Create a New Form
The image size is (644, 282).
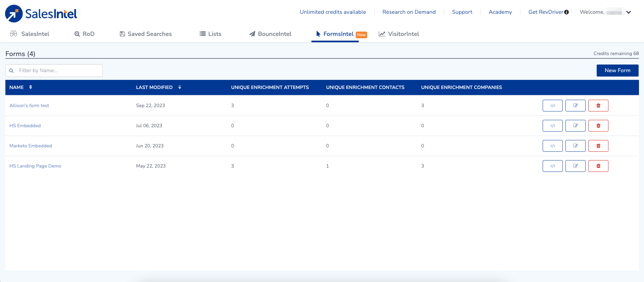pyautogui.click(x=617, y=70)
